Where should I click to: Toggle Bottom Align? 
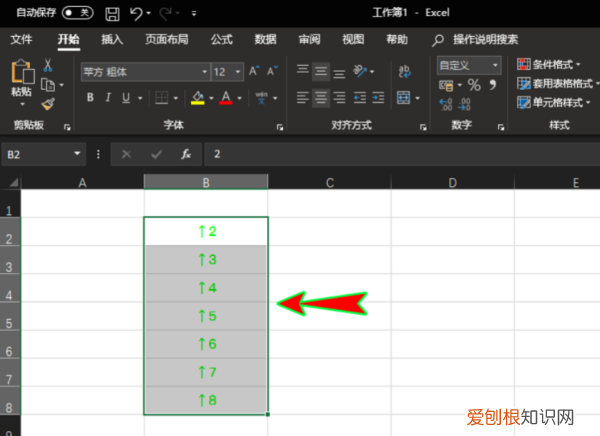[339, 73]
